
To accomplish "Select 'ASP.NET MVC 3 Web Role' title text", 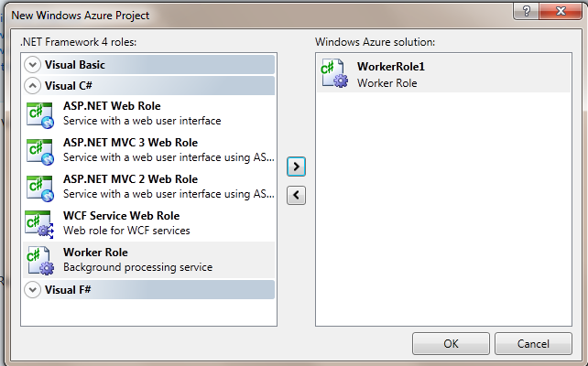I will point(130,143).
